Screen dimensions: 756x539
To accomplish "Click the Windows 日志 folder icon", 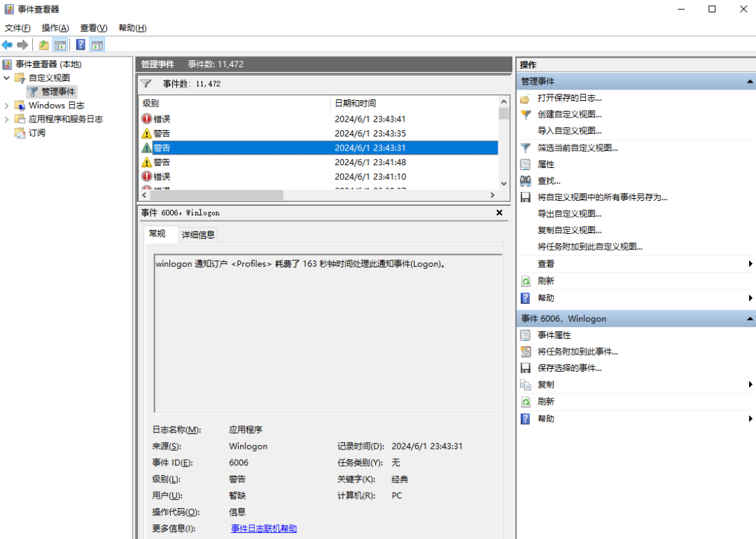I will (x=20, y=105).
